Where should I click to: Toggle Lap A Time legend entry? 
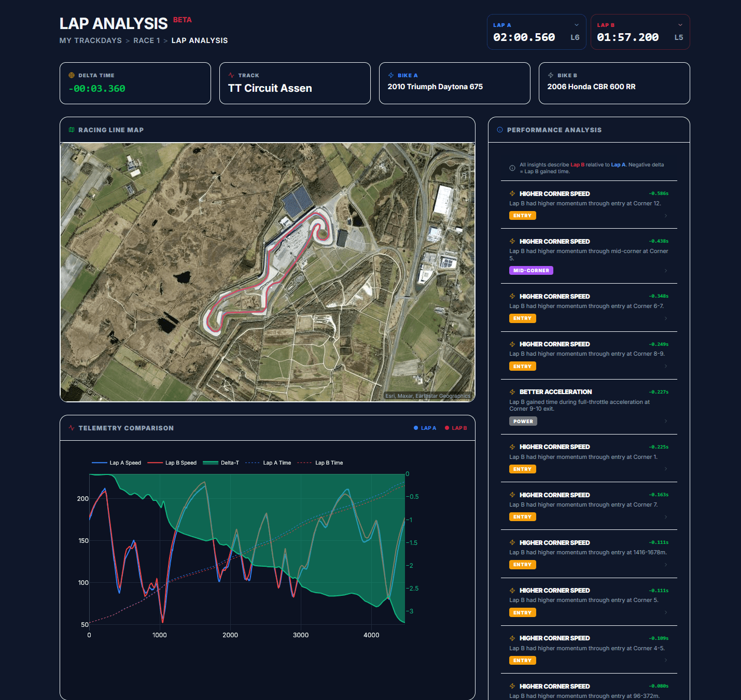tap(268, 463)
